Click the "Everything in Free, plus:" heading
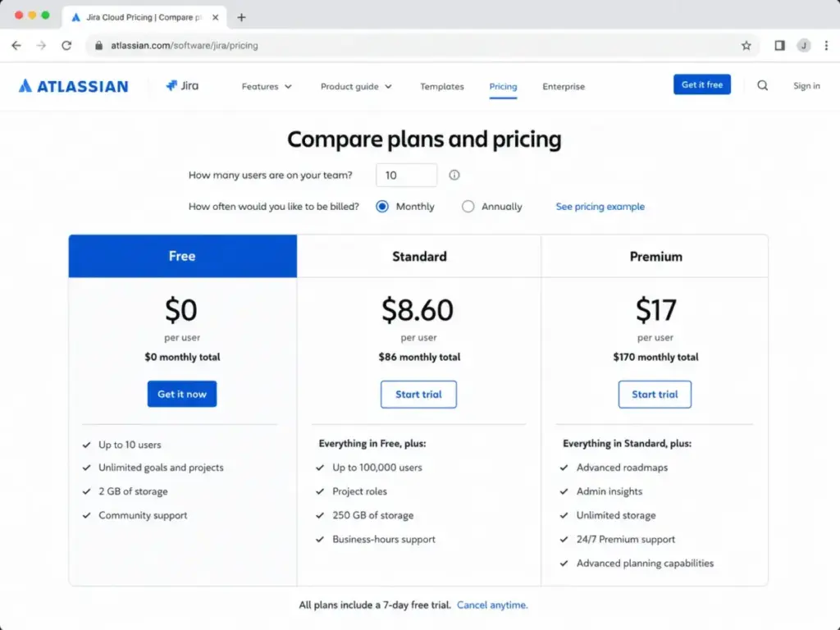The image size is (840, 630). pyautogui.click(x=372, y=444)
